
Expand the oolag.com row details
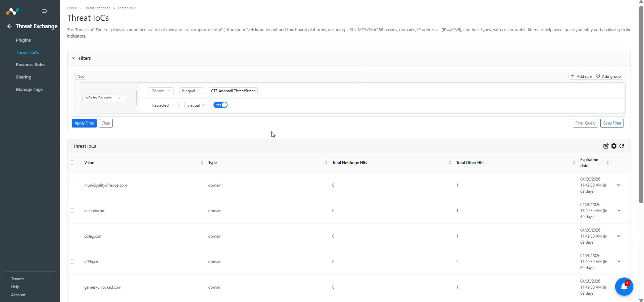(619, 236)
